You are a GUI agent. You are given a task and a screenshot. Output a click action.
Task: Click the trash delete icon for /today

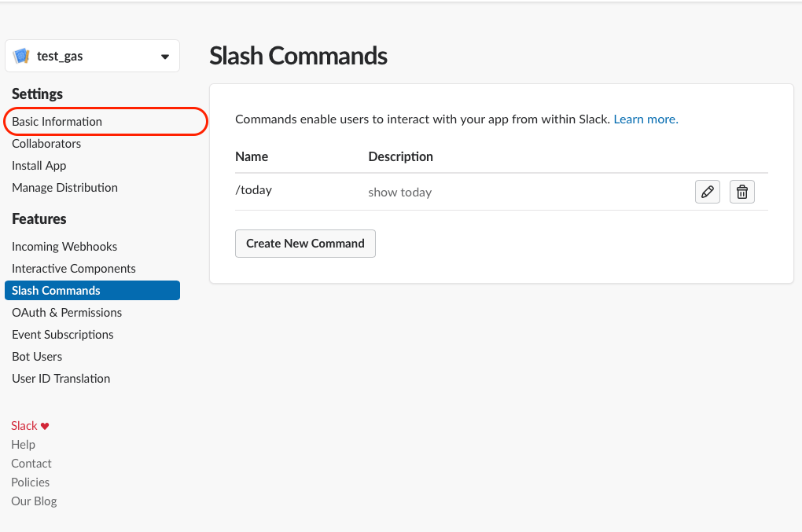pyautogui.click(x=742, y=192)
